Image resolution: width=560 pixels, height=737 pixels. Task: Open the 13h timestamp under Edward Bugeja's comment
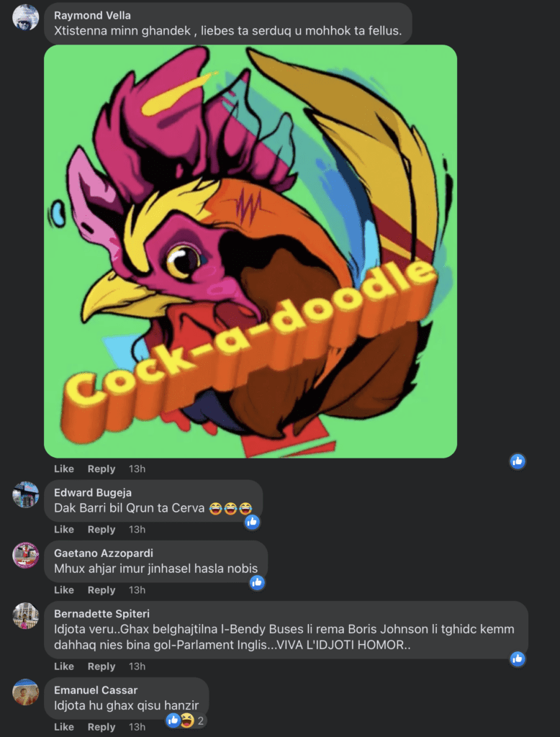click(x=137, y=529)
